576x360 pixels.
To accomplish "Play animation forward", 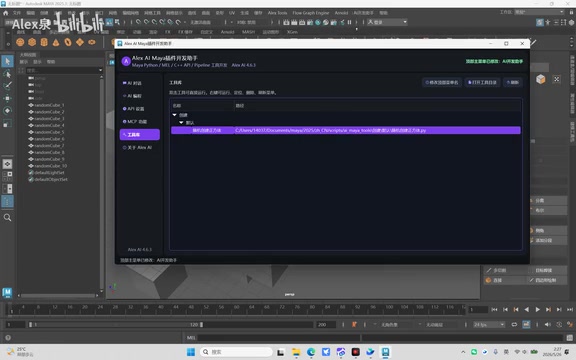I will pyautogui.click(x=537, y=310).
